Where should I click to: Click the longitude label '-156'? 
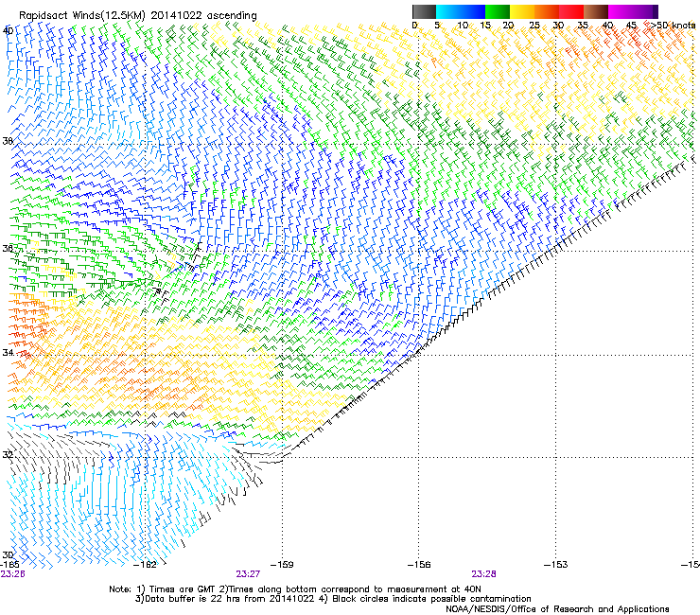(x=419, y=565)
